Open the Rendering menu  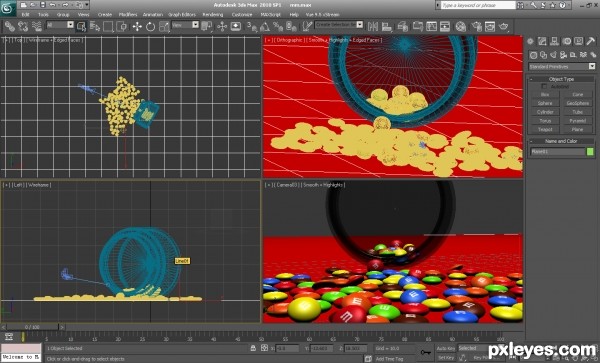213,15
